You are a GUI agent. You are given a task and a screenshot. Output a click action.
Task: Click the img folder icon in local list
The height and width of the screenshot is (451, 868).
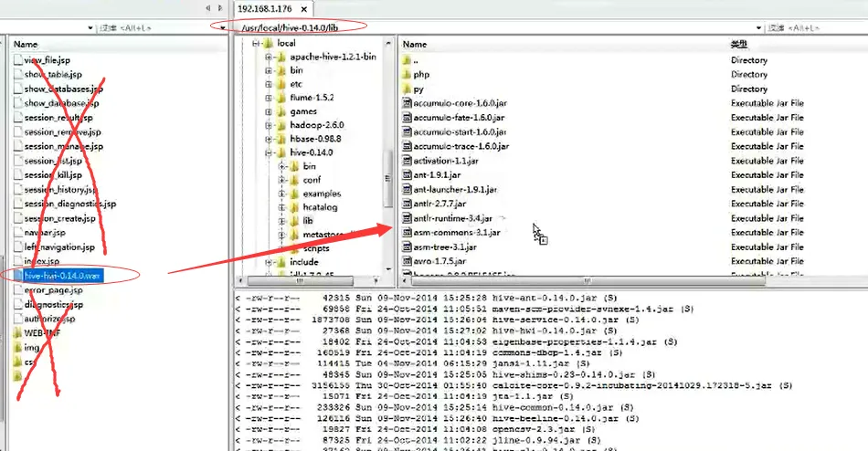coord(17,348)
